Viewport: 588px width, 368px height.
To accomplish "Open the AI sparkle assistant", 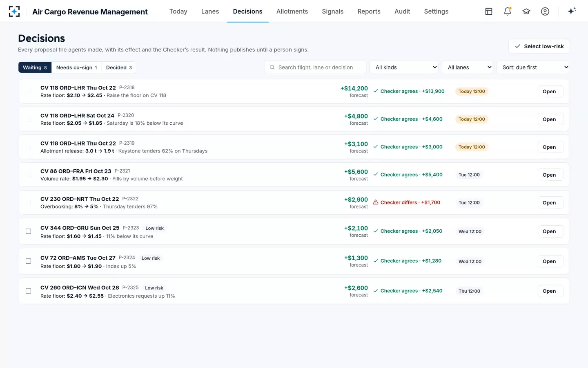I will [x=572, y=11].
